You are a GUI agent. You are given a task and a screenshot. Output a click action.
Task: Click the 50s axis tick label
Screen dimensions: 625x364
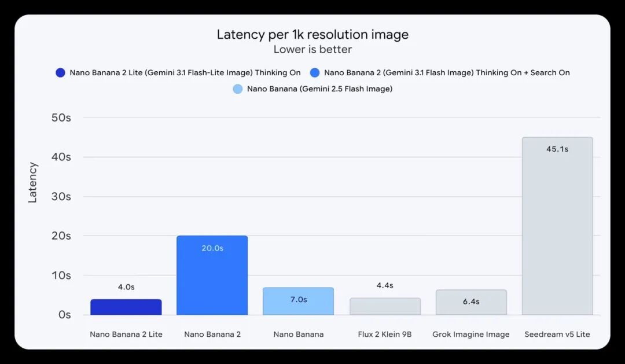[x=61, y=117]
